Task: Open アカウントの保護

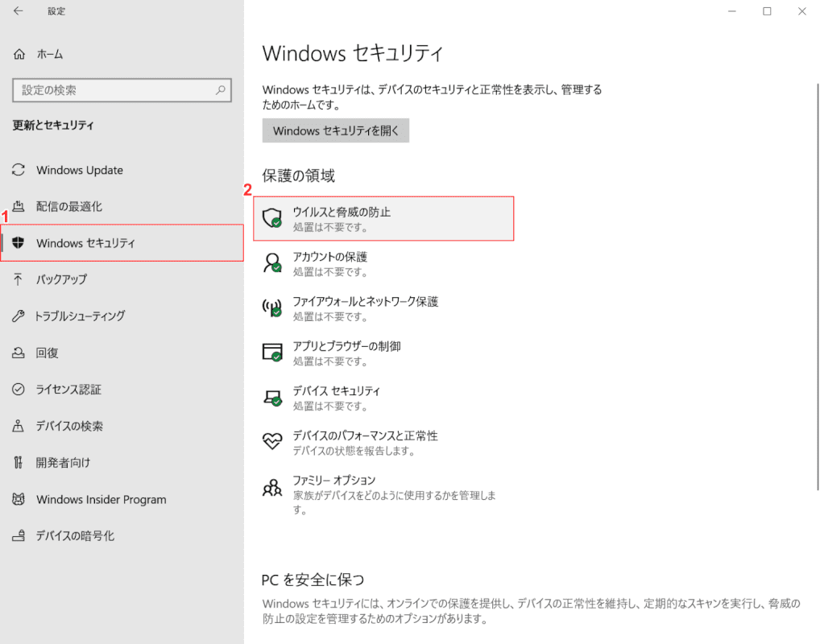Action: [384, 263]
